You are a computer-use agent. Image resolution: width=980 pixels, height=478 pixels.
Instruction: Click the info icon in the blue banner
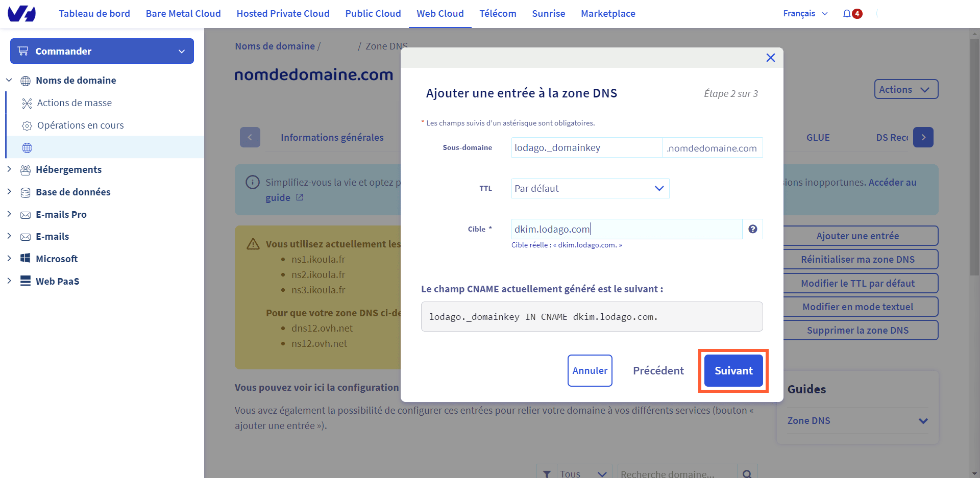(253, 182)
